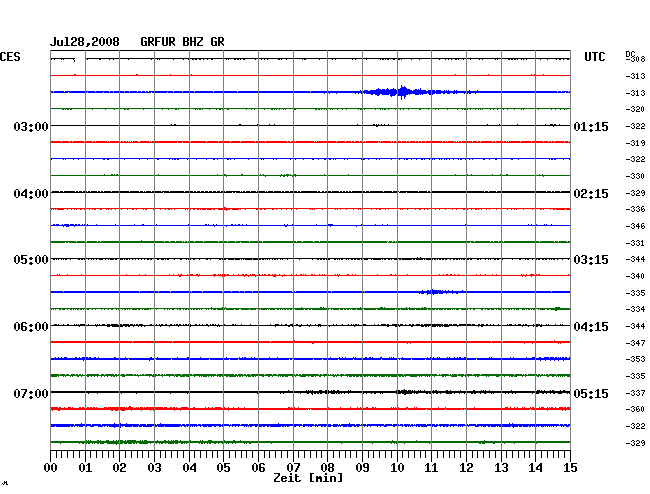Screen dimensions: 650x494
Task: Click the DC offset value -331
Action: pyautogui.click(x=635, y=243)
